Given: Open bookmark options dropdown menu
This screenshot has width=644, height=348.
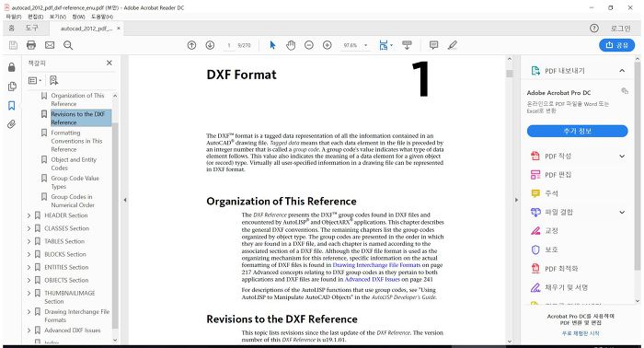Looking at the screenshot, I should coord(35,80).
